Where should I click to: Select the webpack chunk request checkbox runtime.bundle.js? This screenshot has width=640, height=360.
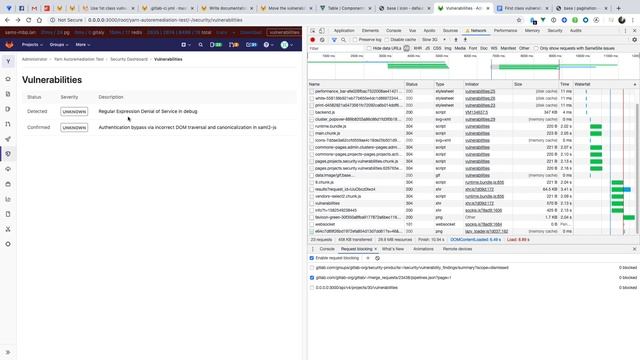(312, 127)
